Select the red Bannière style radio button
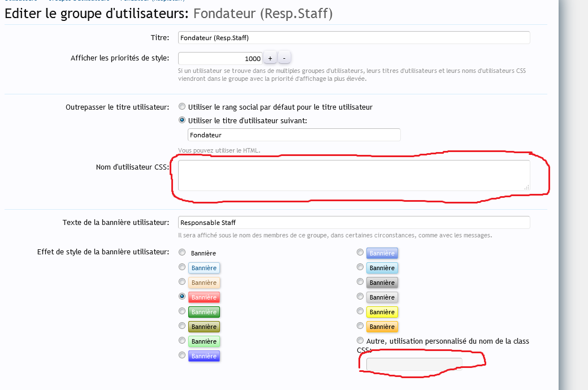 (182, 296)
